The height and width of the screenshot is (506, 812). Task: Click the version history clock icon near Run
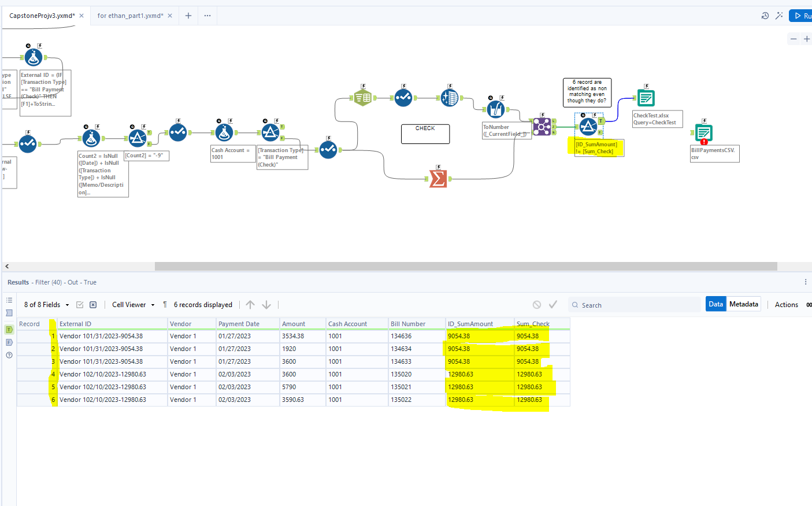point(765,16)
